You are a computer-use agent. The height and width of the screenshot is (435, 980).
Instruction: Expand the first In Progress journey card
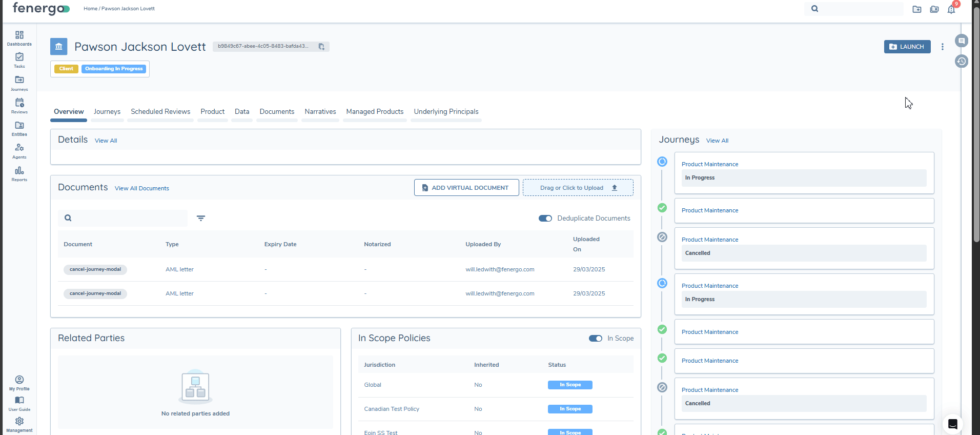(804, 173)
